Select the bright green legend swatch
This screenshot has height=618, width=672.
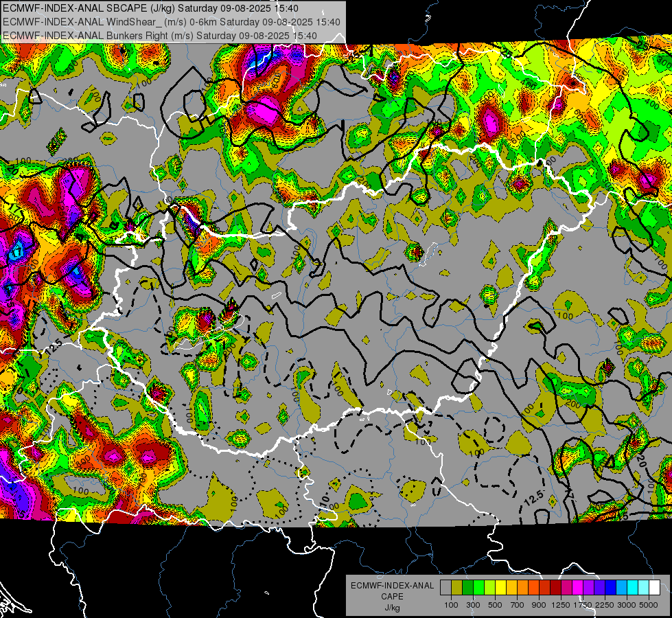point(478,587)
